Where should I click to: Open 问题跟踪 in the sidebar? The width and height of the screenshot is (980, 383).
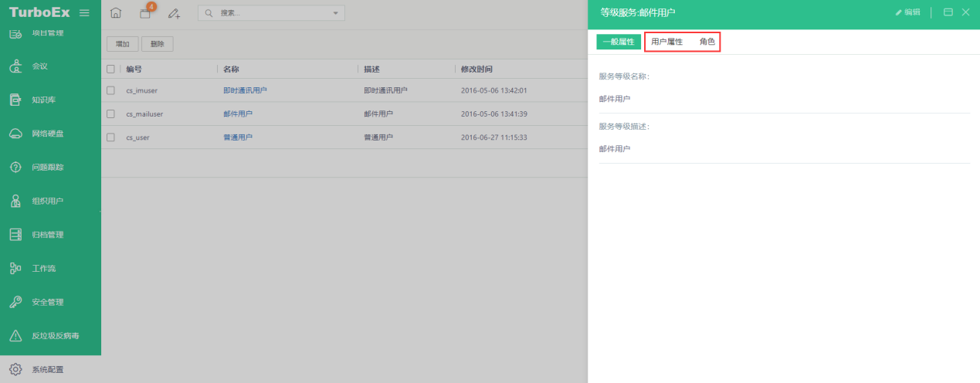[50, 167]
